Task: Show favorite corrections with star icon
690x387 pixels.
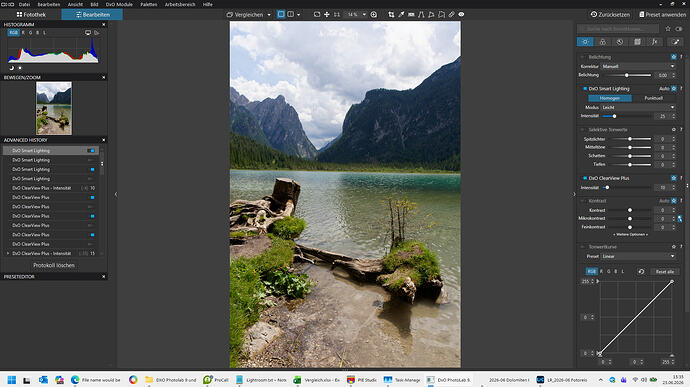Action: [668, 29]
